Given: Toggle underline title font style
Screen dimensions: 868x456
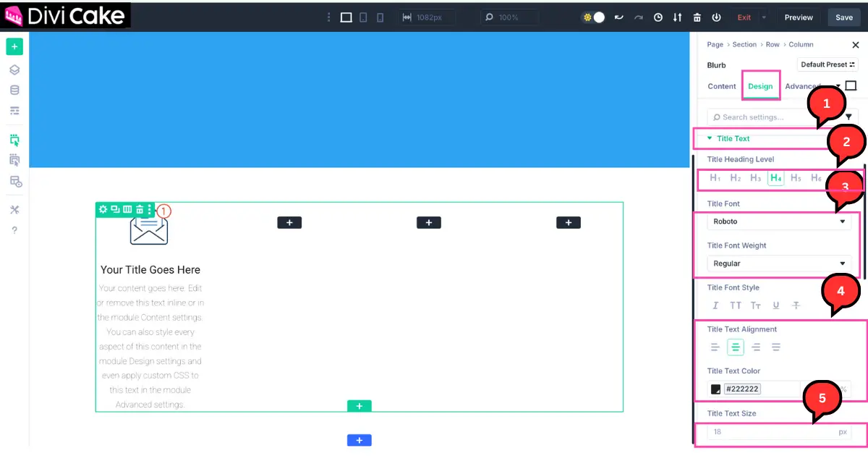Looking at the screenshot, I should coord(776,305).
